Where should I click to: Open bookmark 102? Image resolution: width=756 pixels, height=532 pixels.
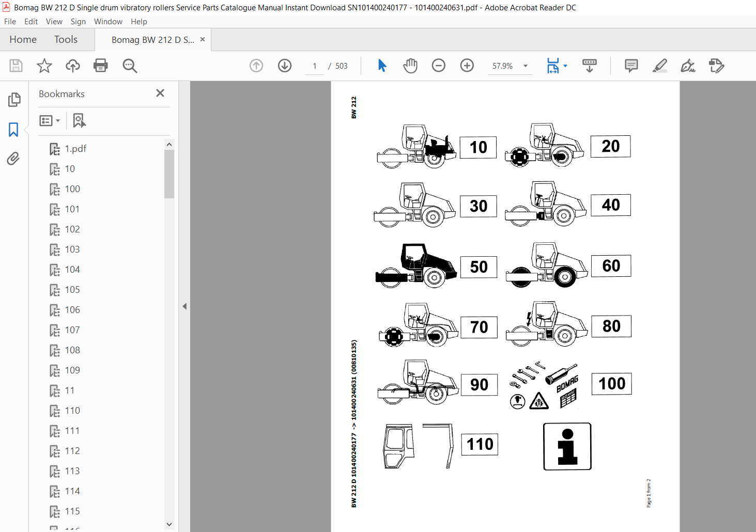(x=72, y=229)
